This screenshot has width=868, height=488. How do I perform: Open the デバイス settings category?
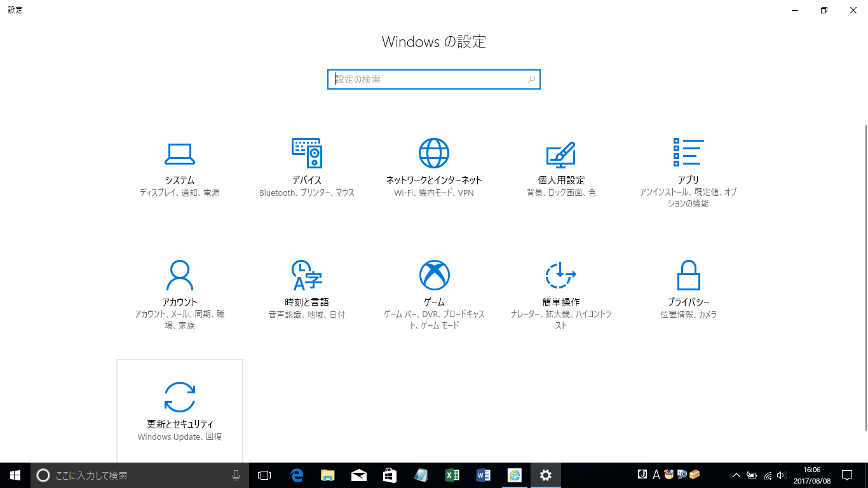click(307, 168)
